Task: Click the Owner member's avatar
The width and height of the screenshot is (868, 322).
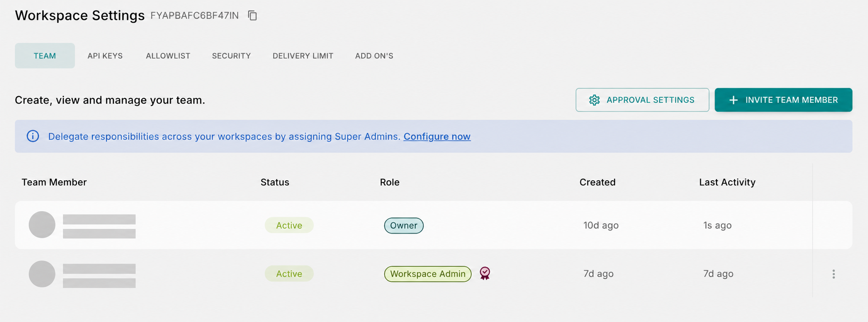Action: pos(42,225)
